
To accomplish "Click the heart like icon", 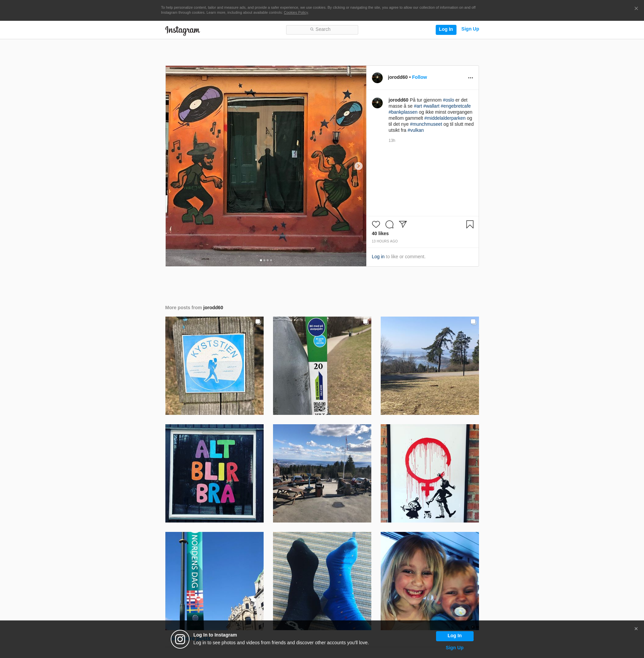I will (x=376, y=224).
